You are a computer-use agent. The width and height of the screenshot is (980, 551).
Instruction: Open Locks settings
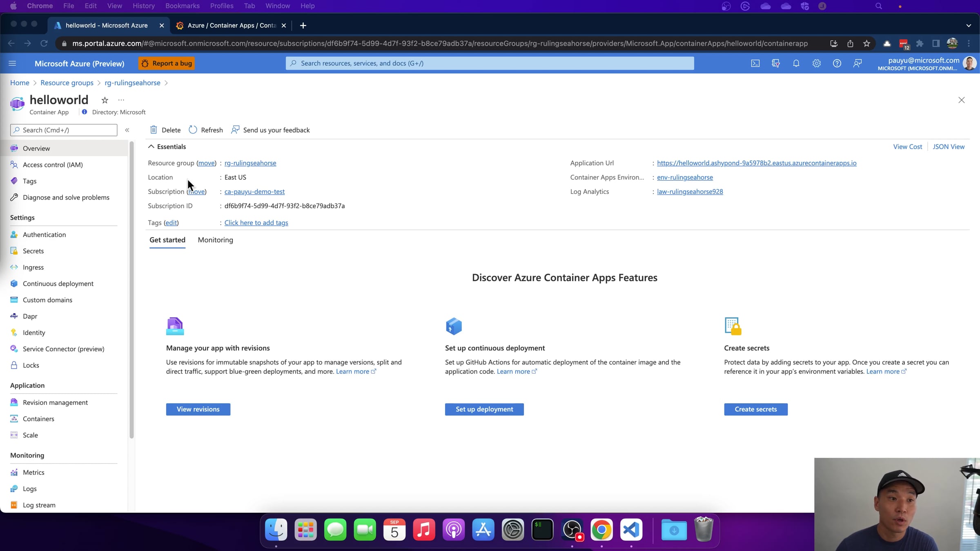click(x=31, y=365)
